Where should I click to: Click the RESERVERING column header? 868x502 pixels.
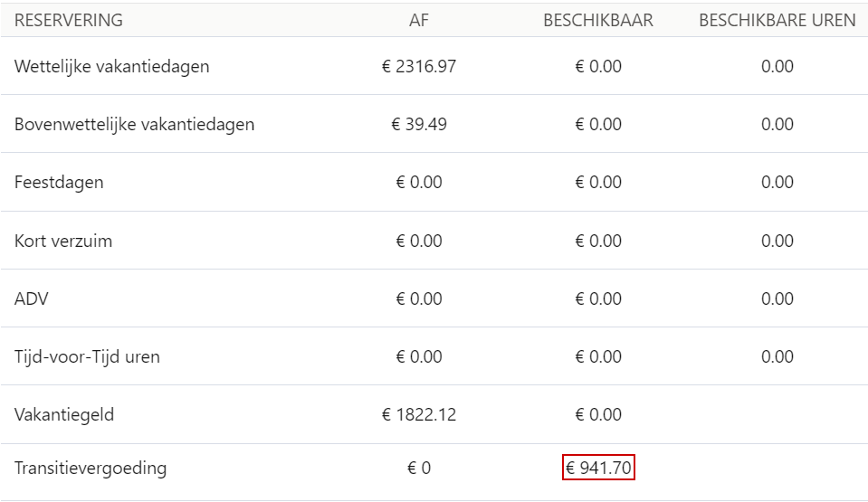pos(69,21)
